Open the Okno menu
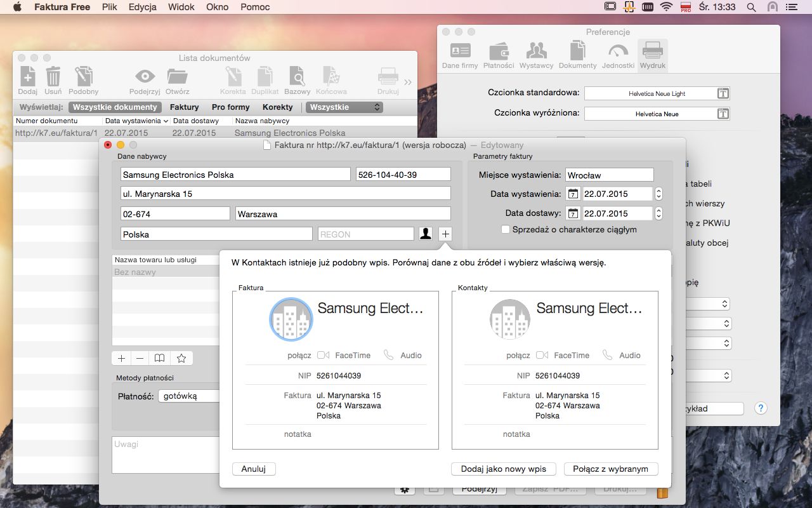The width and height of the screenshot is (812, 508). click(x=218, y=7)
